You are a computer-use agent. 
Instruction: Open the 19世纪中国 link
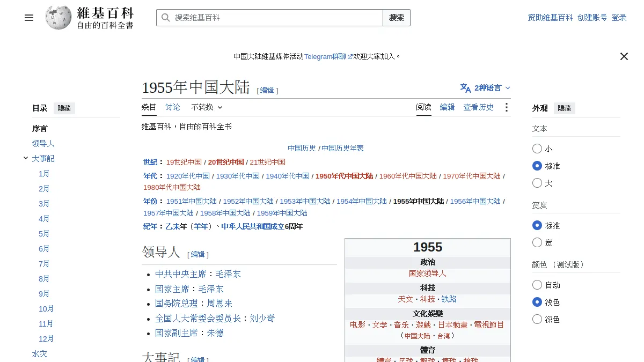click(x=184, y=162)
